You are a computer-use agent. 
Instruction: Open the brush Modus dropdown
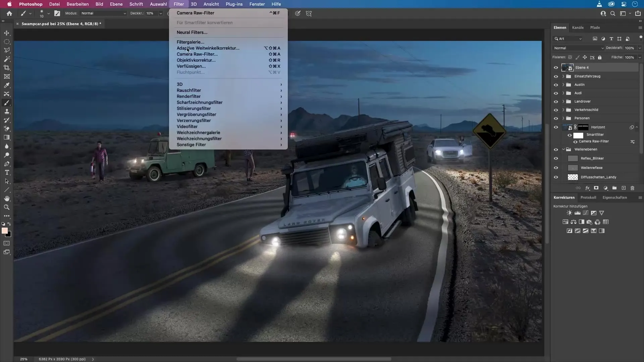(x=103, y=13)
